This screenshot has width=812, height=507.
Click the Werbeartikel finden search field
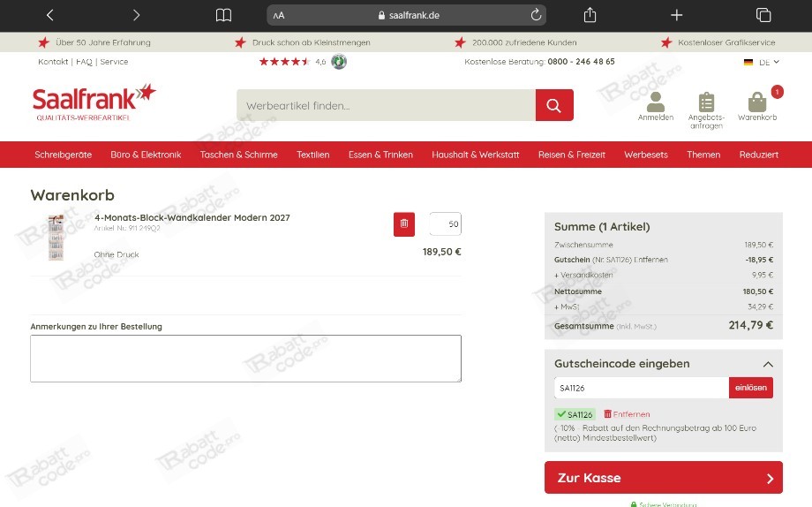click(x=386, y=105)
